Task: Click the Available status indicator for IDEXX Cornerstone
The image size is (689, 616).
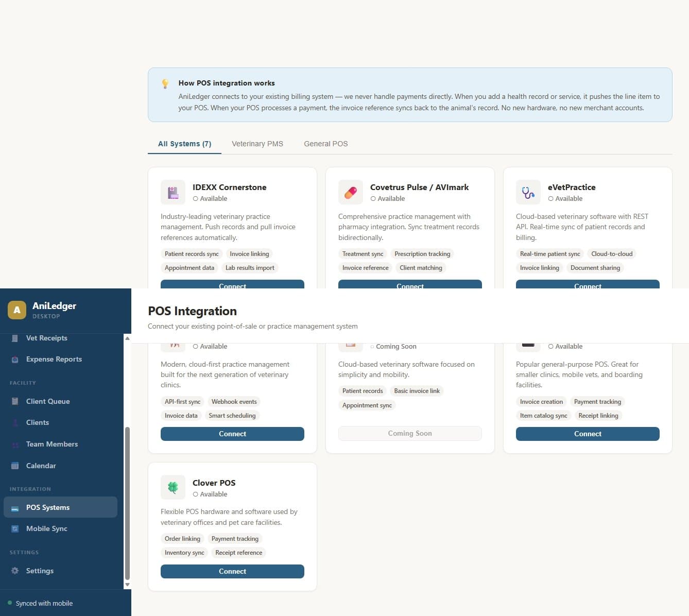Action: tap(195, 198)
